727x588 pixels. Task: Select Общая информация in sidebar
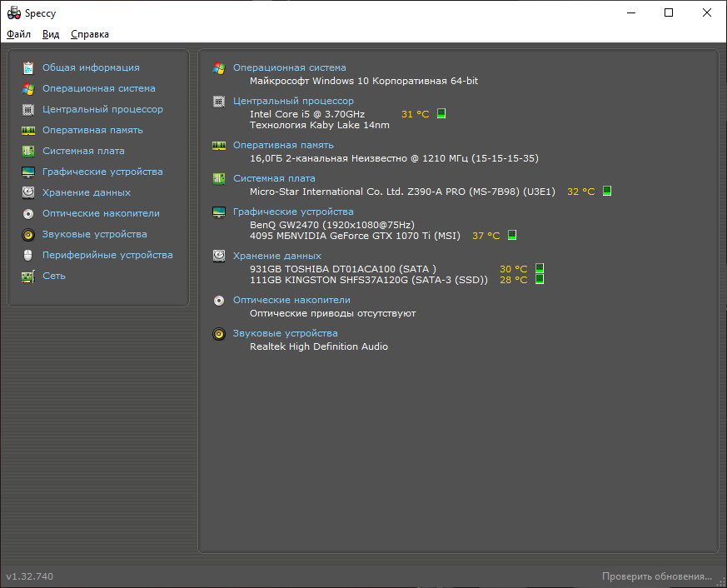91,67
